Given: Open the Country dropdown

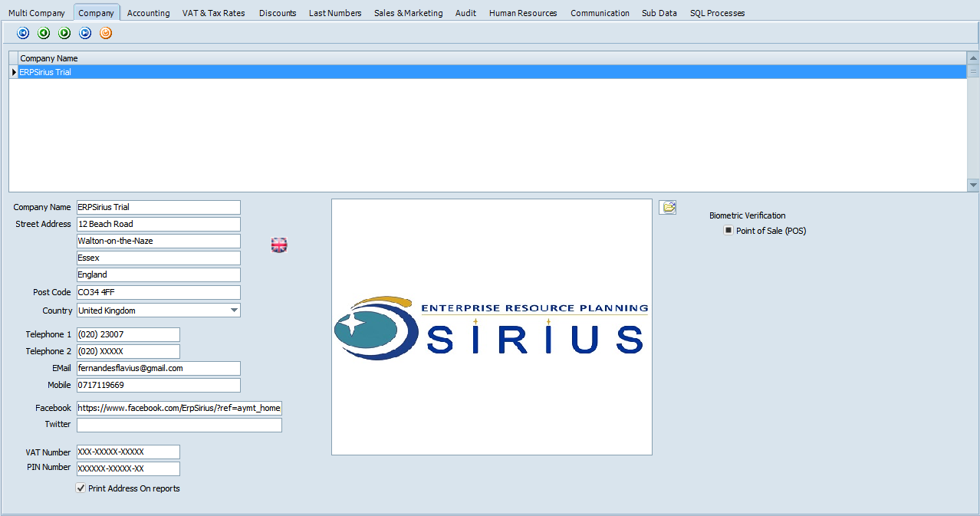Looking at the screenshot, I should (x=234, y=311).
